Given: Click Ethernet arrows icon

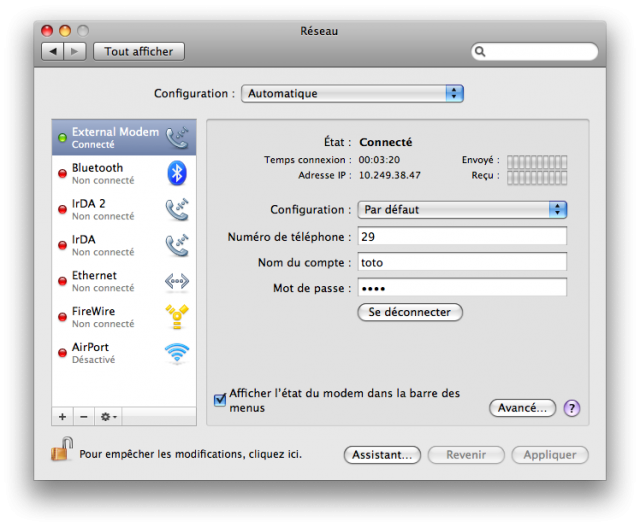Looking at the screenshot, I should click(177, 281).
